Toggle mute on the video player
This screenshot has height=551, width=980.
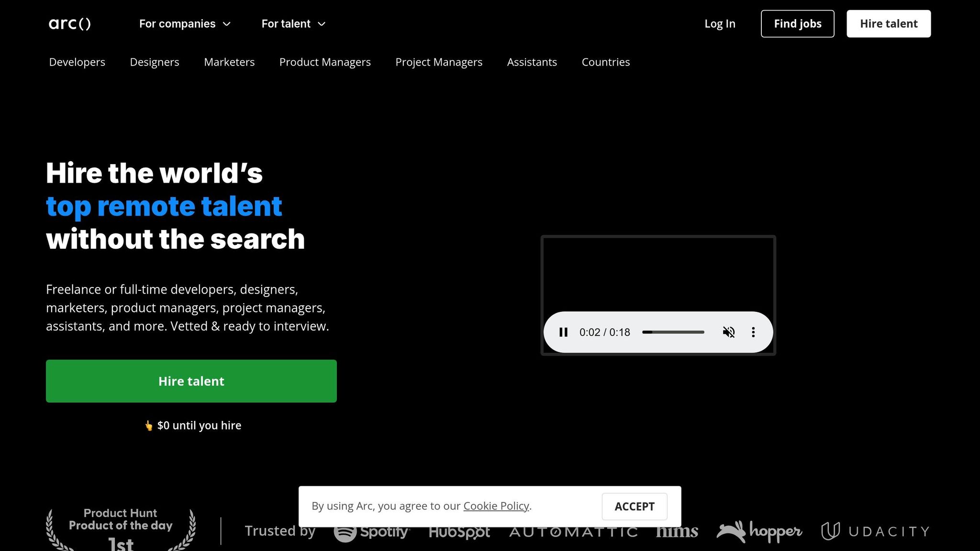pos(728,332)
